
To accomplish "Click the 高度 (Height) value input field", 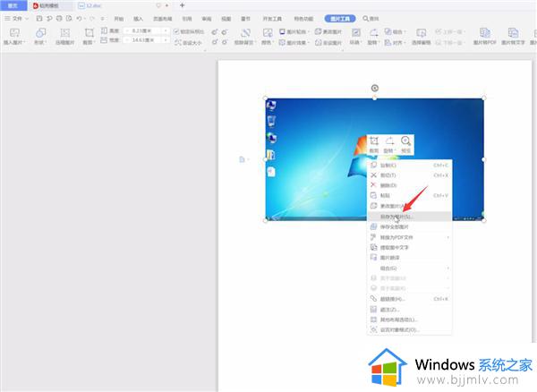I will 146,30.
